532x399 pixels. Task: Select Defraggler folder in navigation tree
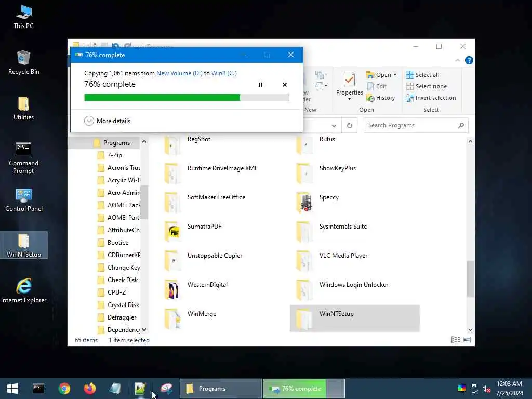click(117, 317)
